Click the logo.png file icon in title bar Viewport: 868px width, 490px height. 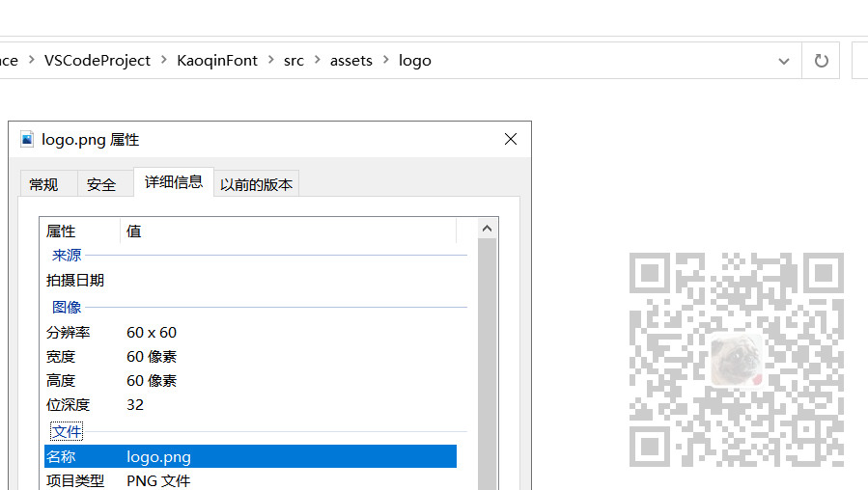point(27,139)
